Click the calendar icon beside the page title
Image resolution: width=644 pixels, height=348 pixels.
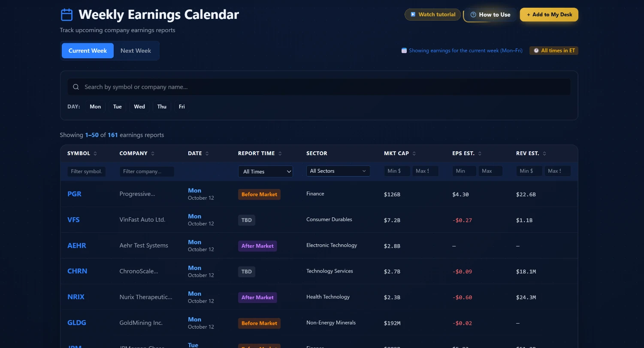click(67, 15)
